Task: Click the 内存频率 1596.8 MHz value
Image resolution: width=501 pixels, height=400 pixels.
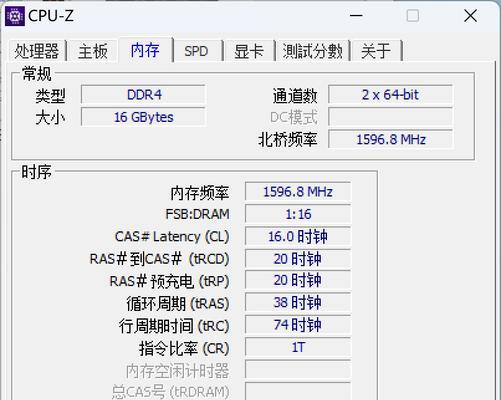Action: point(298,192)
